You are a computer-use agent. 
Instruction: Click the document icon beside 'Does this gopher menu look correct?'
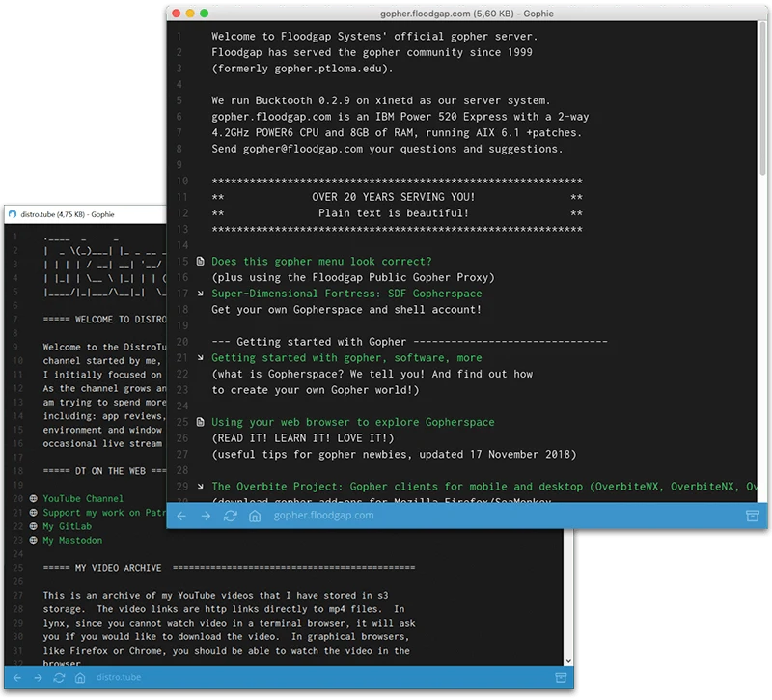click(x=201, y=261)
